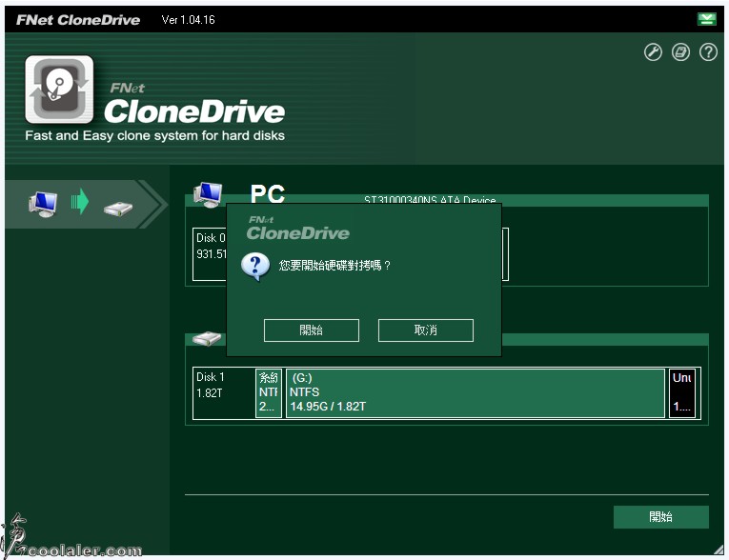This screenshot has width=729, height=560.
Task: Click the Disk 1 1.82T label
Action: [211, 385]
